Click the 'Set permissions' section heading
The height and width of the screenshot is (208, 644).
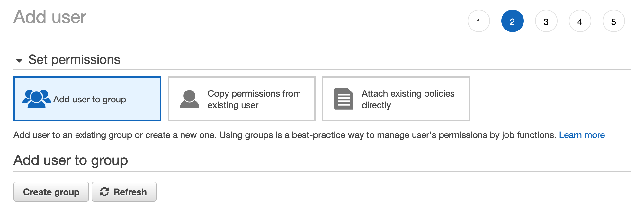[74, 60]
